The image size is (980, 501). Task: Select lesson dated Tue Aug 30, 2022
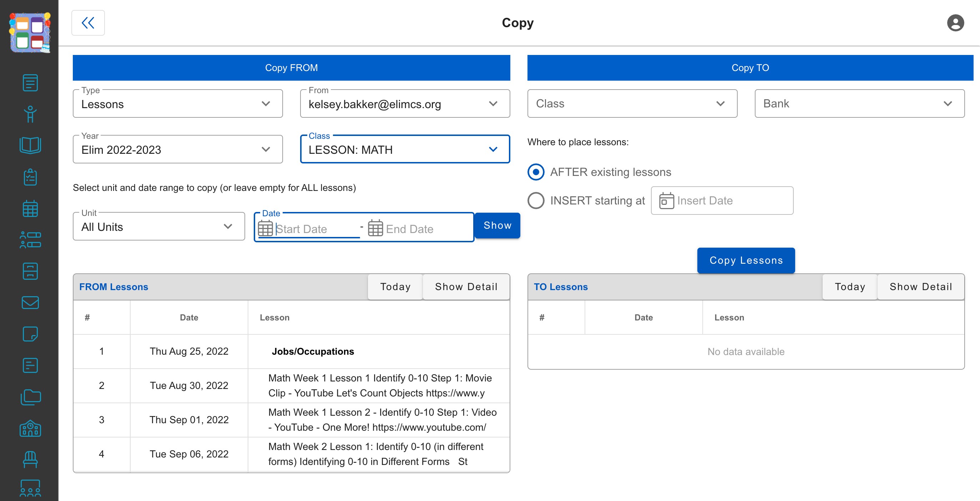point(292,386)
